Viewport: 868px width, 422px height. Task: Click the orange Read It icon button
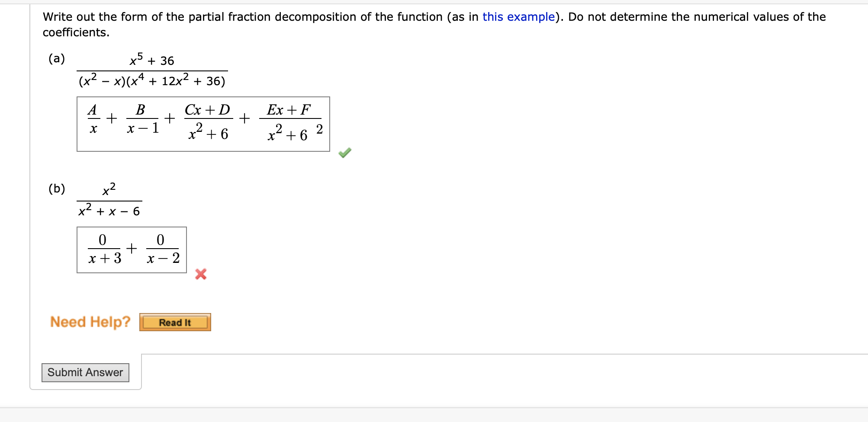pyautogui.click(x=175, y=322)
